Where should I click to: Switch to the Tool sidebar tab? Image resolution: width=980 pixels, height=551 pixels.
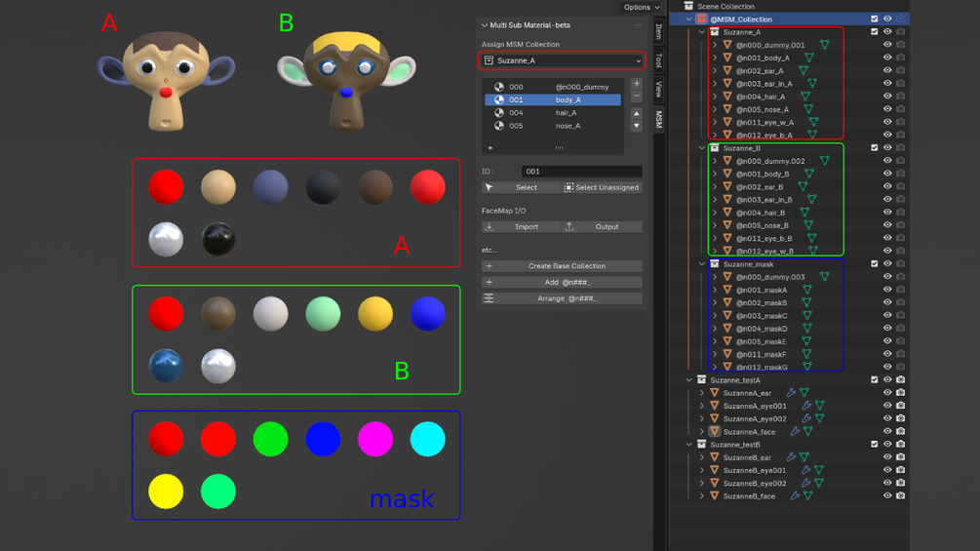[659, 60]
